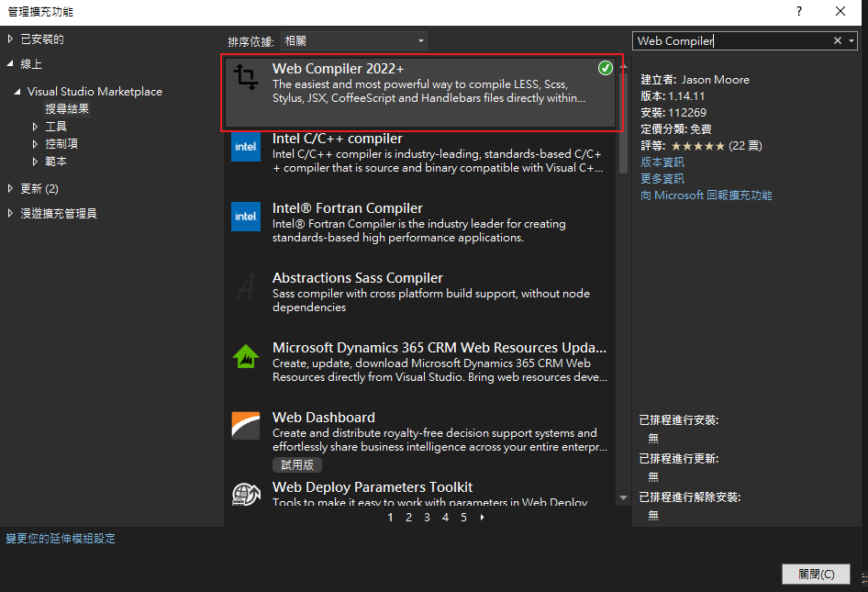Close the 管理擴充功能 dialog window
Image resolution: width=868 pixels, height=592 pixels.
[x=840, y=11]
